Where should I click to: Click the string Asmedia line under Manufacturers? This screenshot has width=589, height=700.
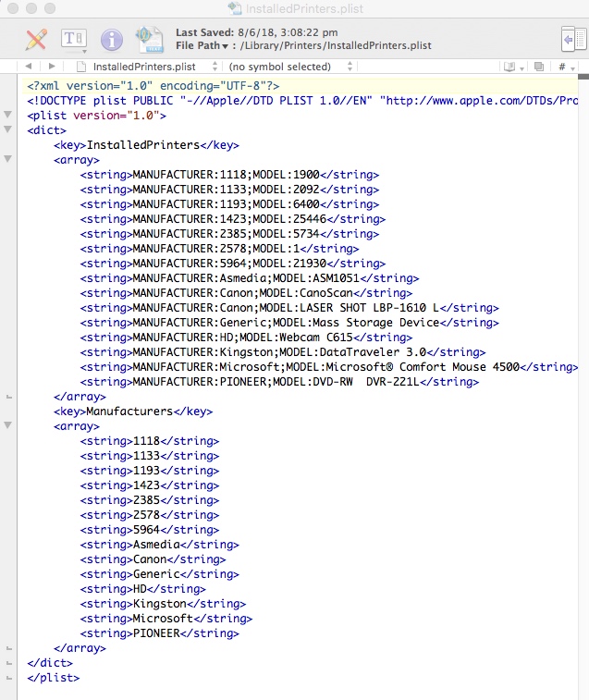pyautogui.click(x=159, y=545)
